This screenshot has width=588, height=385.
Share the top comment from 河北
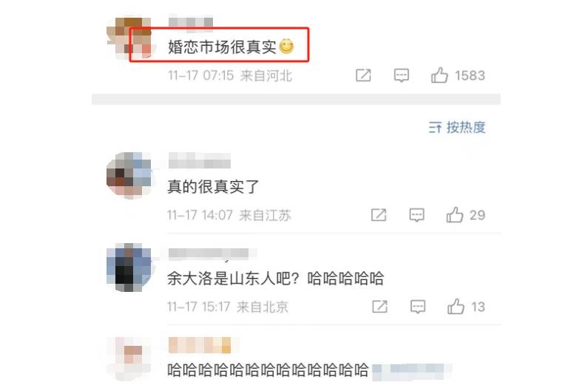point(363,75)
